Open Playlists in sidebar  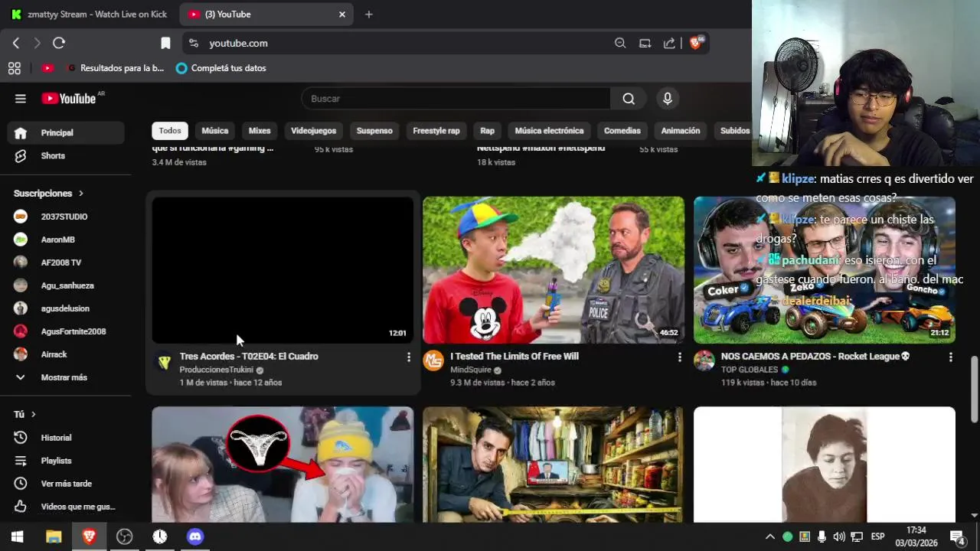click(66, 461)
